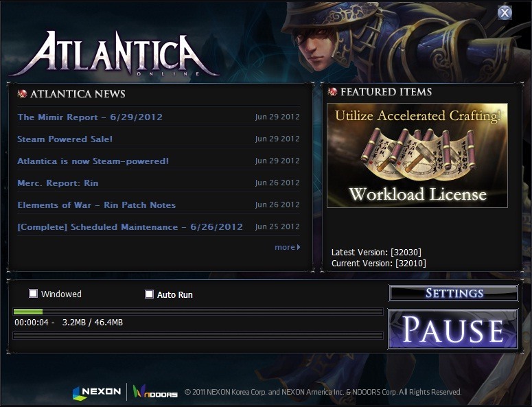This screenshot has height=407, width=532.
Task: Open [Complete] Scheduled Maintenance – 6/26/2012 news
Action: click(130, 227)
